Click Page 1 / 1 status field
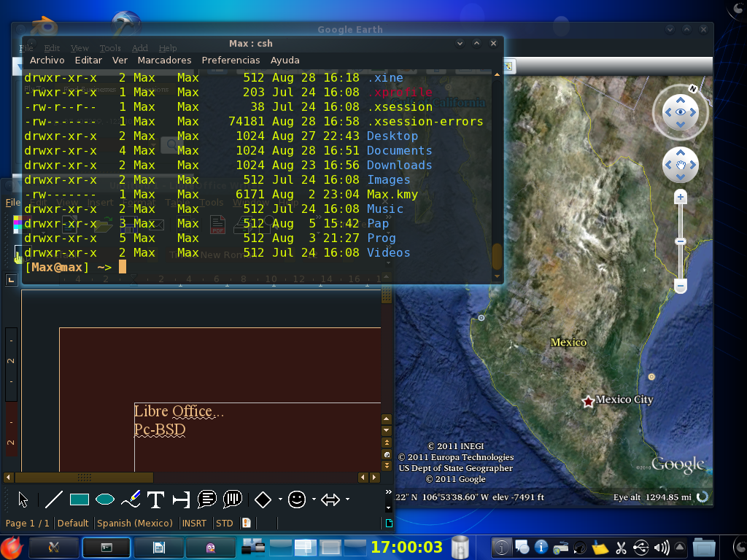 [x=27, y=524]
